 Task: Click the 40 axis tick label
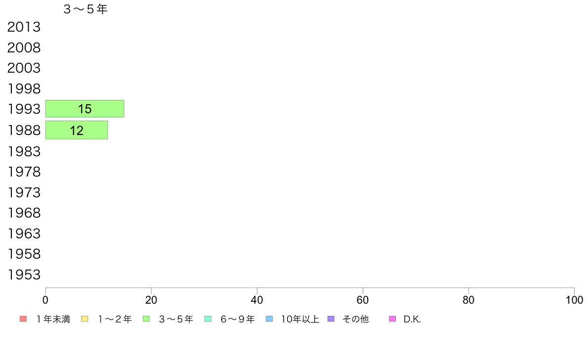point(257,300)
